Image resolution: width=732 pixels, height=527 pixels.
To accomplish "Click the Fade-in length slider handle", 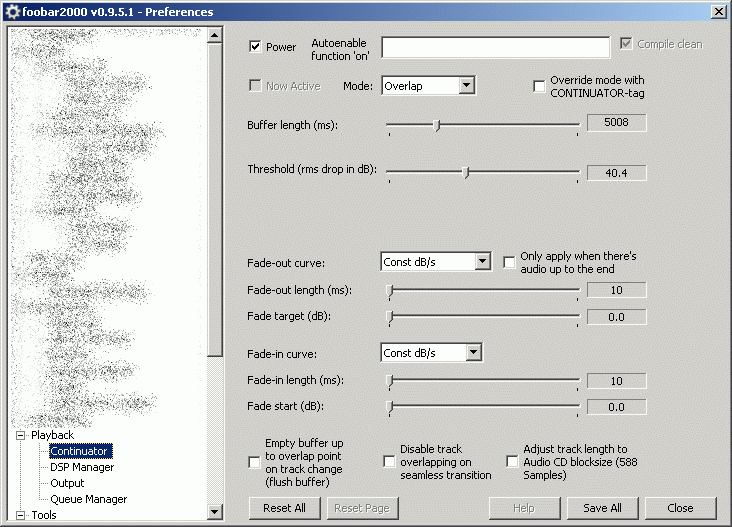I will (390, 381).
